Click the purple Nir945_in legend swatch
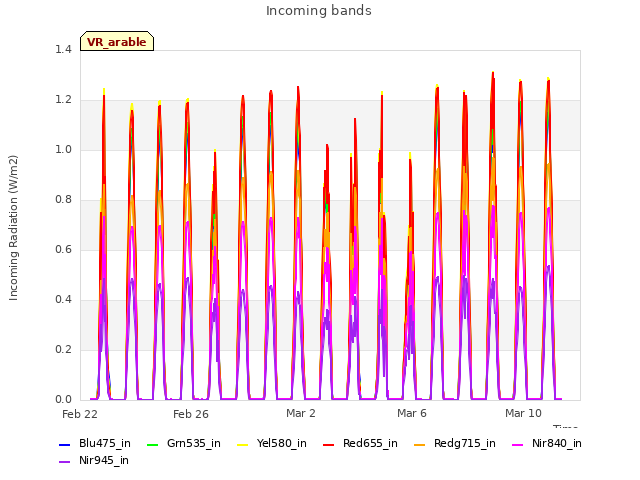Screen dimensions: 640x480 (x=65, y=462)
